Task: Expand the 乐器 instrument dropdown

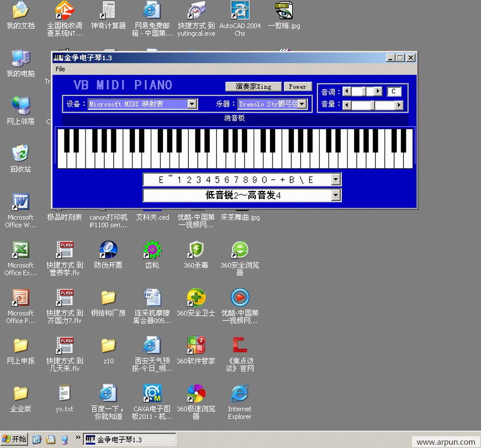Action: (x=302, y=104)
